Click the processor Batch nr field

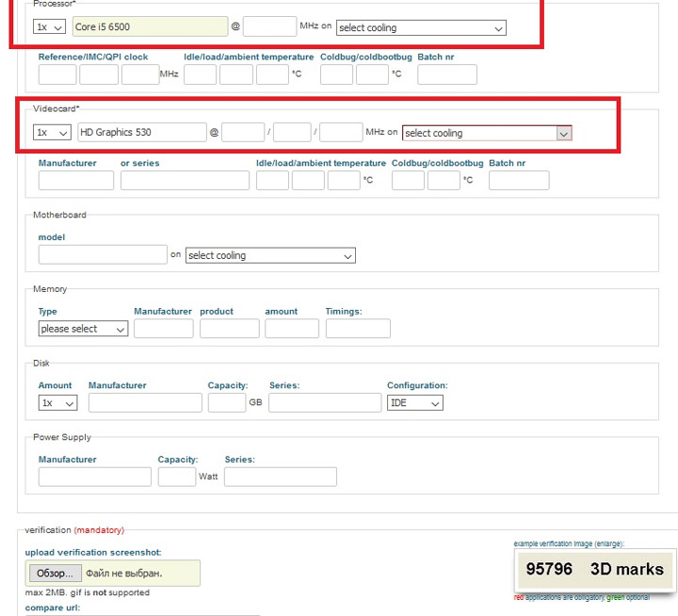click(x=447, y=74)
